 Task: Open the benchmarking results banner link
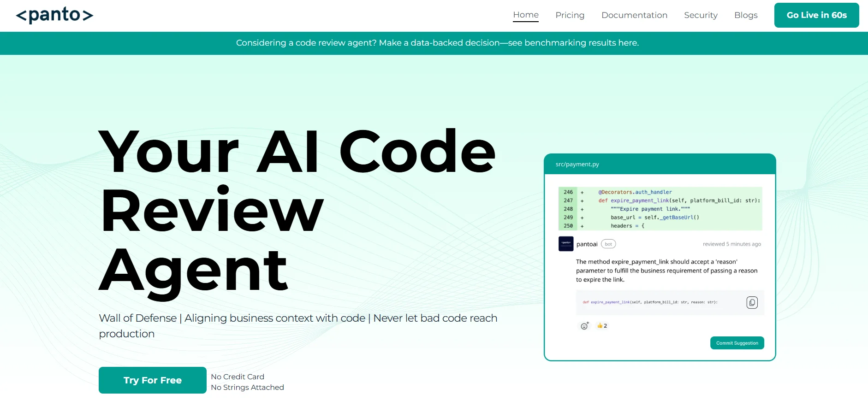click(x=437, y=43)
